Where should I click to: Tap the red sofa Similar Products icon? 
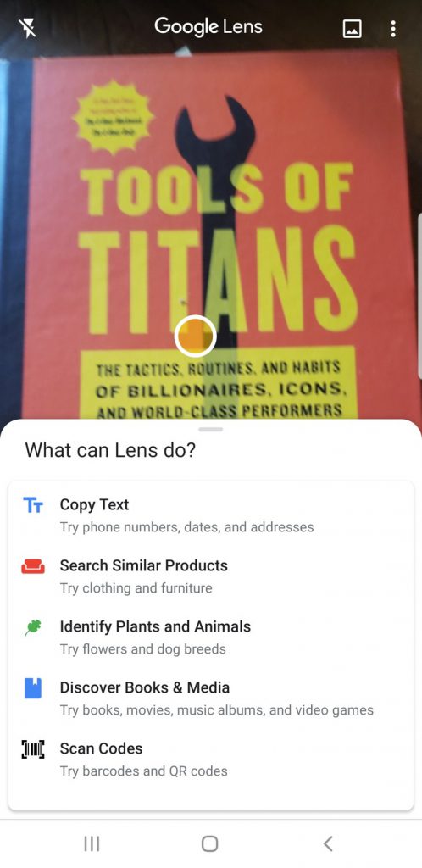click(x=33, y=565)
